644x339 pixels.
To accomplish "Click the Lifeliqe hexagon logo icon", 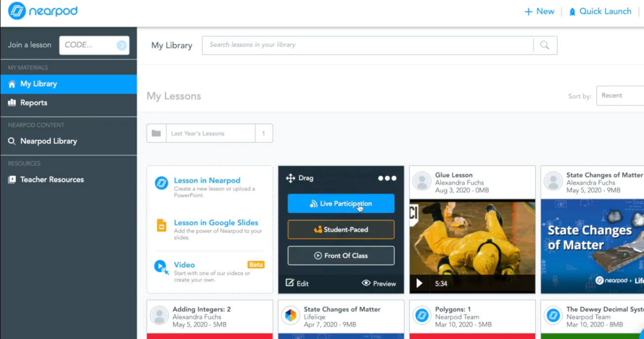I will point(291,315).
